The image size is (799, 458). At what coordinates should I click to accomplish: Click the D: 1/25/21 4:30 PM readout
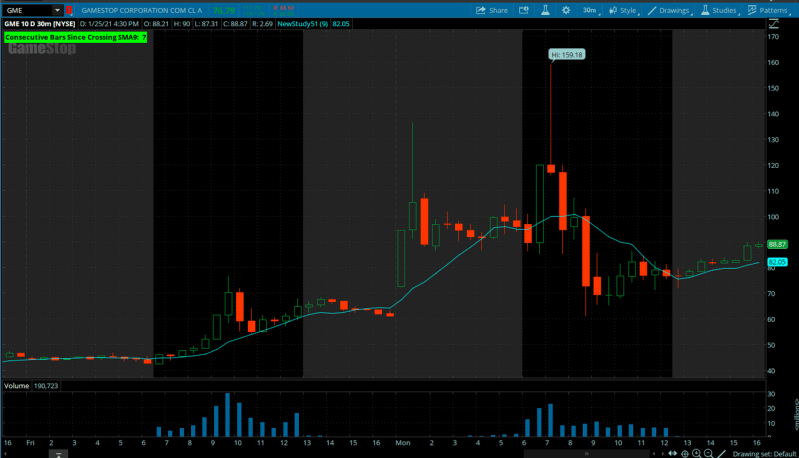coord(109,24)
